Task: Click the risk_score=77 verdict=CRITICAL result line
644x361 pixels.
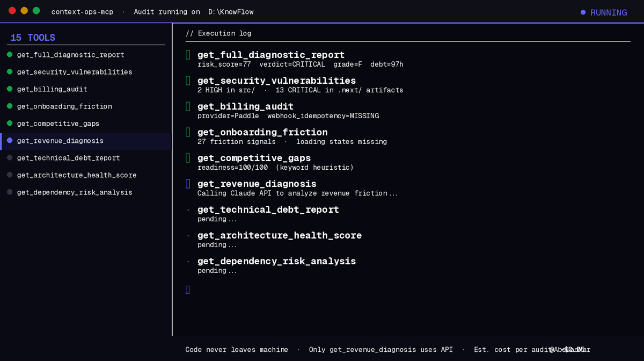Action: pyautogui.click(x=301, y=64)
